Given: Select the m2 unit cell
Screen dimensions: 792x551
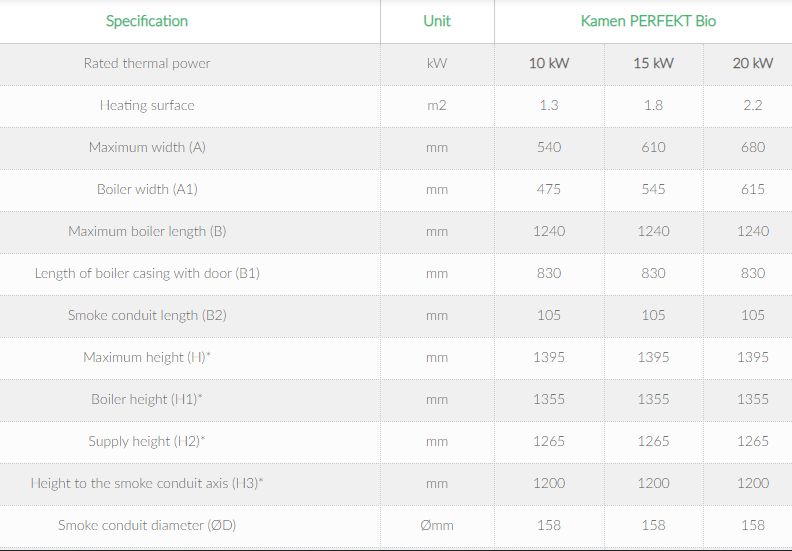Looking at the screenshot, I should tap(437, 105).
